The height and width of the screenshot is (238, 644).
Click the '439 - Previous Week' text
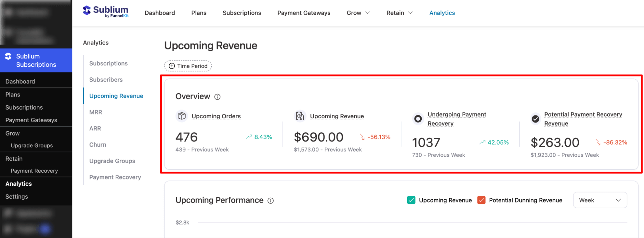(202, 150)
